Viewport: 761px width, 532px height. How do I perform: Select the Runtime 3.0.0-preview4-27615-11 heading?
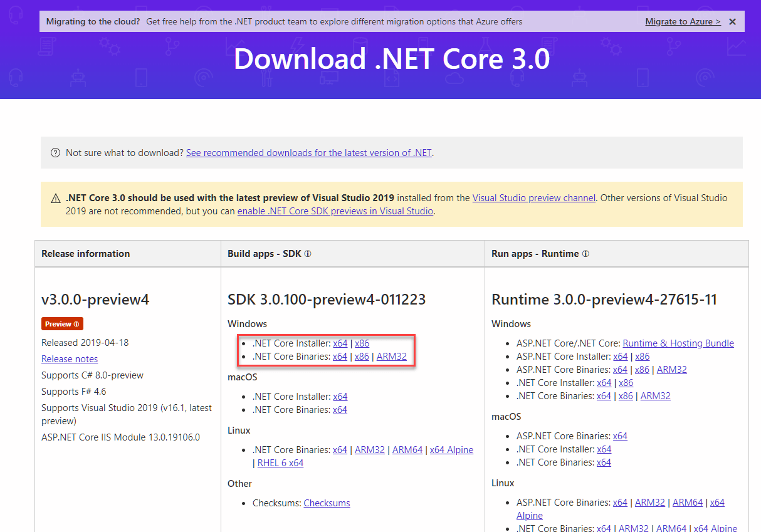click(x=604, y=300)
